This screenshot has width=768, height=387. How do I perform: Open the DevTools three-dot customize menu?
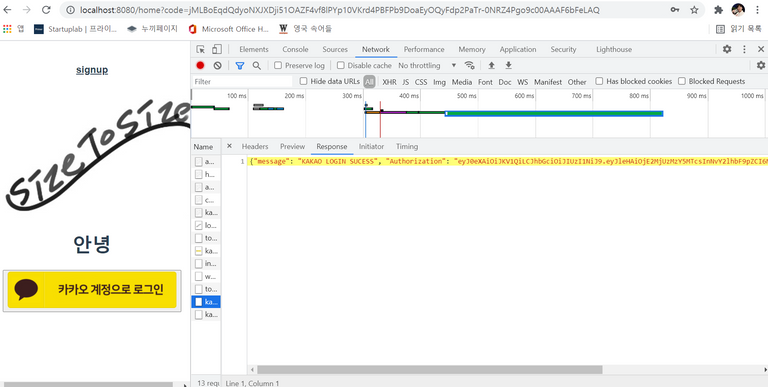744,49
